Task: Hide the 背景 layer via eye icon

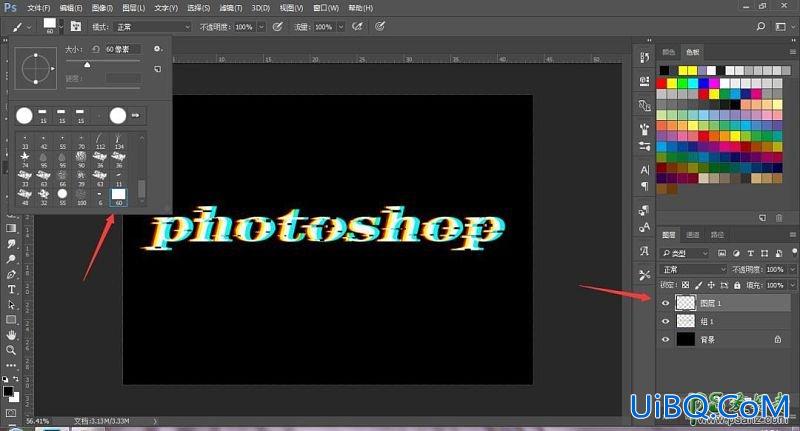Action: 665,339
